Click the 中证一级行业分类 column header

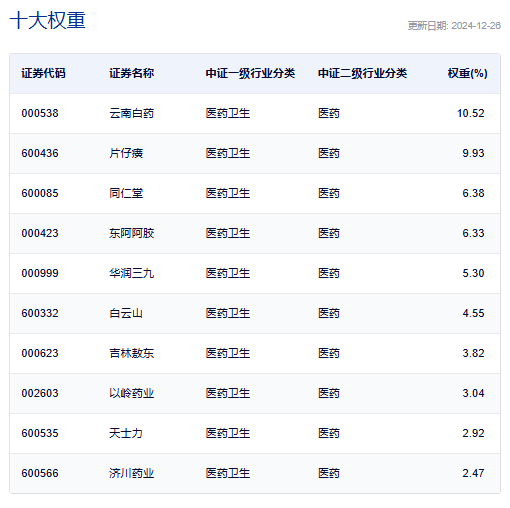coord(250,73)
